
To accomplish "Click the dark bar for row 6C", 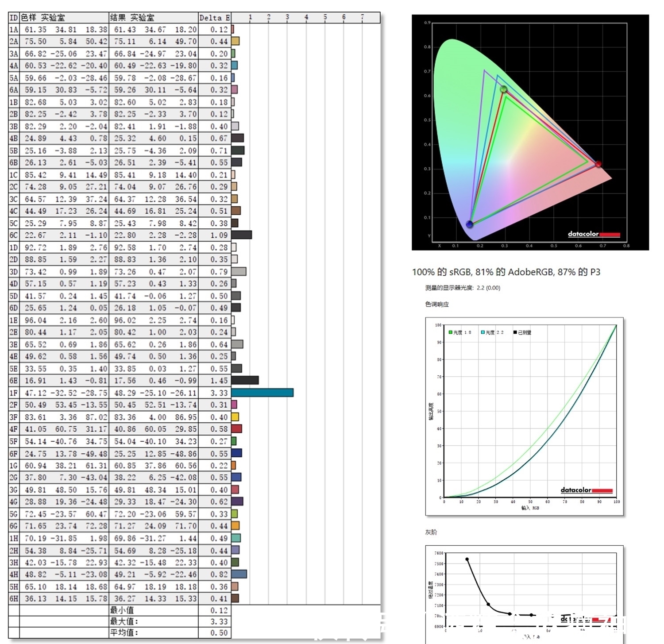I will [x=241, y=235].
